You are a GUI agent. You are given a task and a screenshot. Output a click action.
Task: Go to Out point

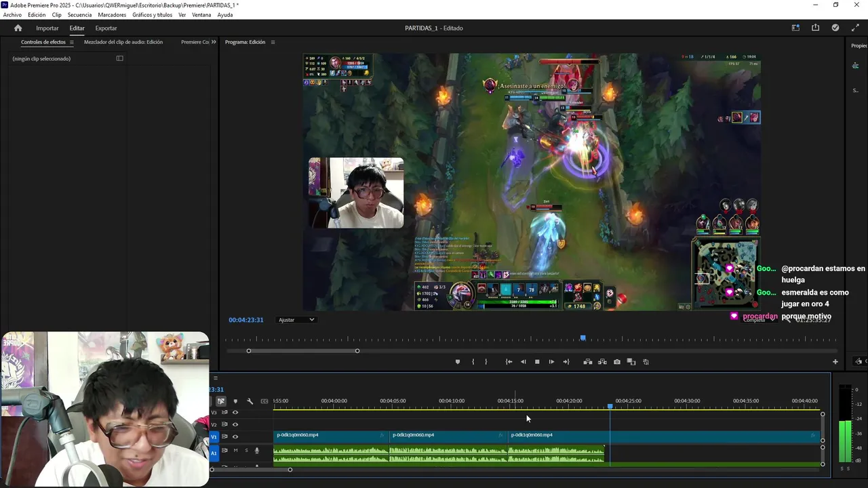(x=566, y=362)
